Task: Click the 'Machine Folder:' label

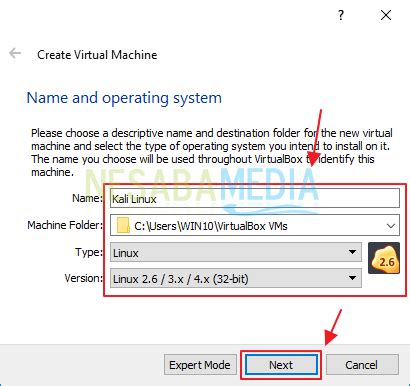Action: [65, 225]
